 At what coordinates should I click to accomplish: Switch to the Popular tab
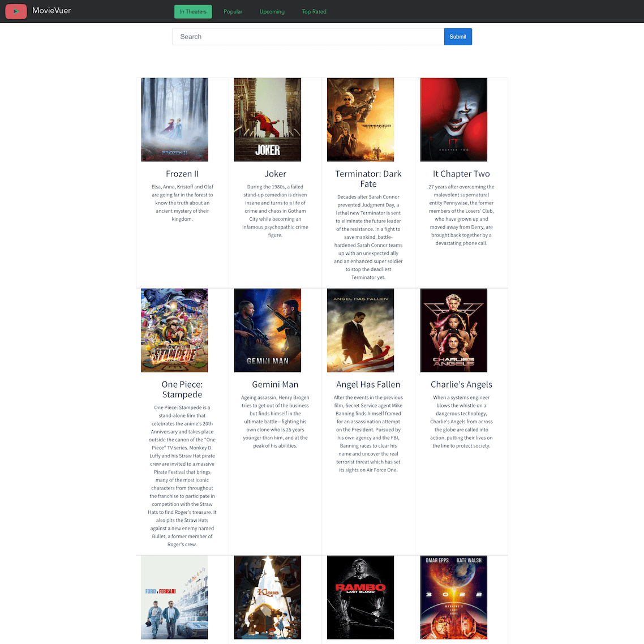[233, 11]
